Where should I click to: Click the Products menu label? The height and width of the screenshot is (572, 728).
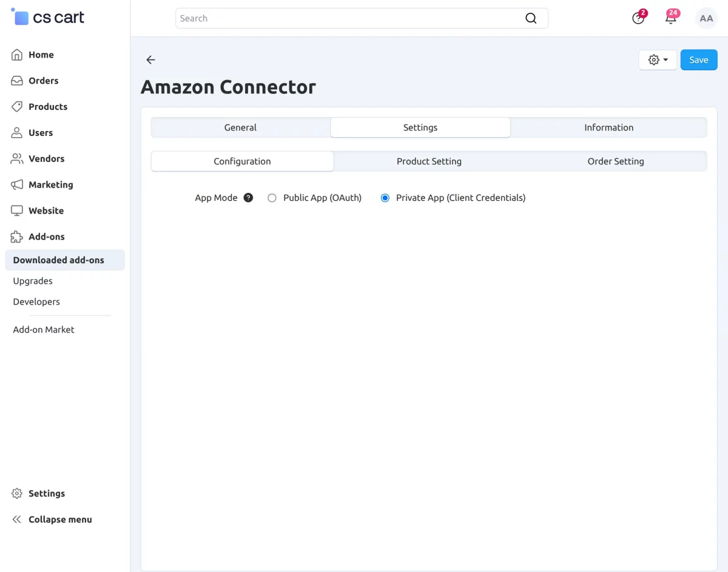[x=48, y=107]
